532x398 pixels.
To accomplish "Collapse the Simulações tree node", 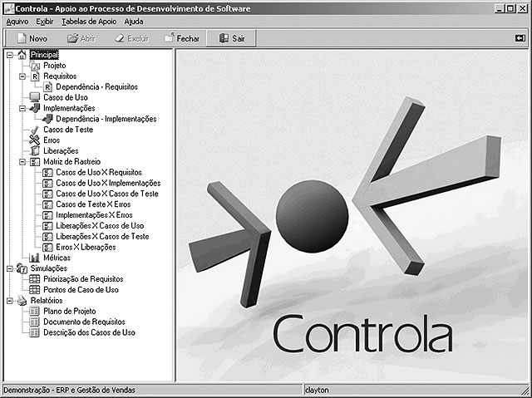I will 10,268.
